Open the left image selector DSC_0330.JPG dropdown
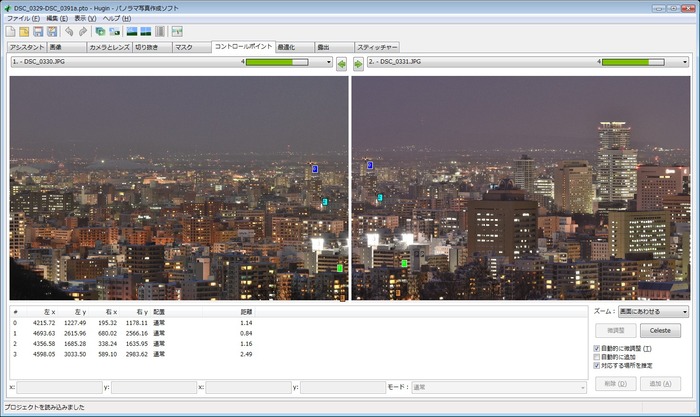Screen dimensions: 700x417 tap(172, 62)
